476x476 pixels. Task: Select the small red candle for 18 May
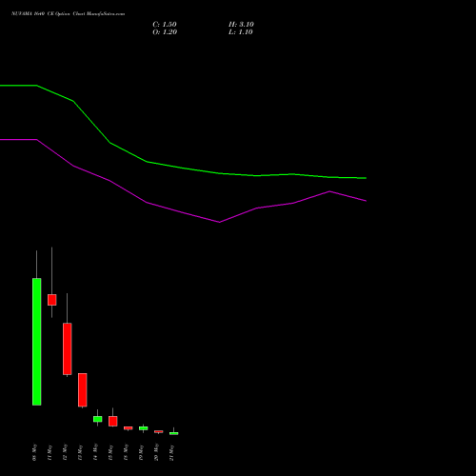129,428
